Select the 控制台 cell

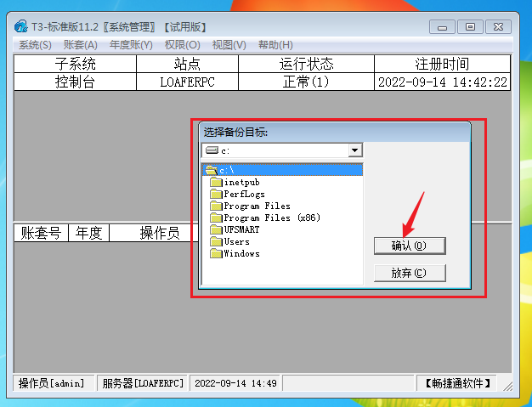[x=75, y=82]
